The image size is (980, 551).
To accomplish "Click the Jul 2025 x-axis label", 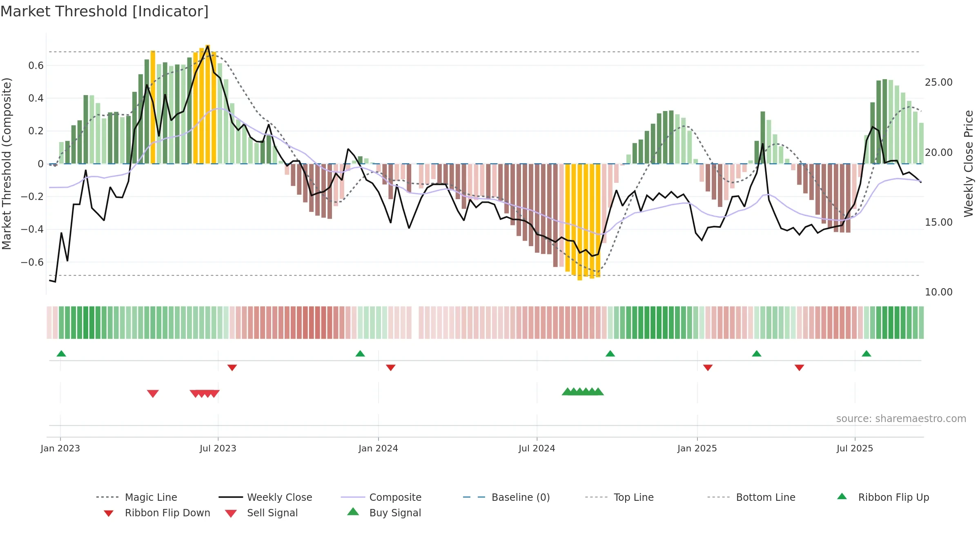I will point(855,448).
